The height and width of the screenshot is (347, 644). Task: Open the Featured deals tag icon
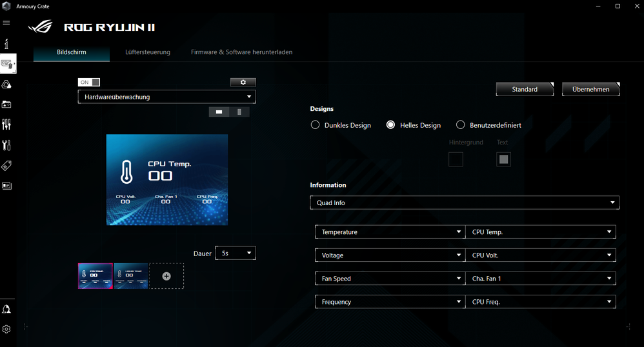[x=6, y=166]
